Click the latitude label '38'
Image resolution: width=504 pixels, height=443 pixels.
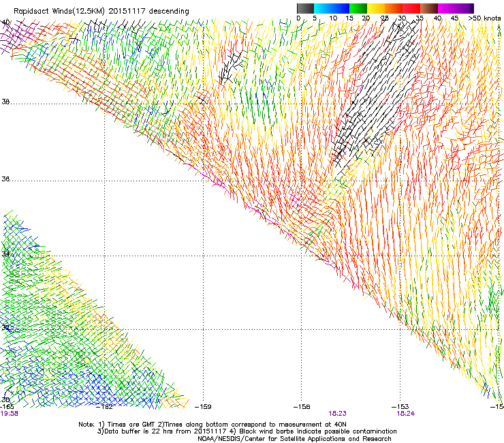tap(5, 102)
